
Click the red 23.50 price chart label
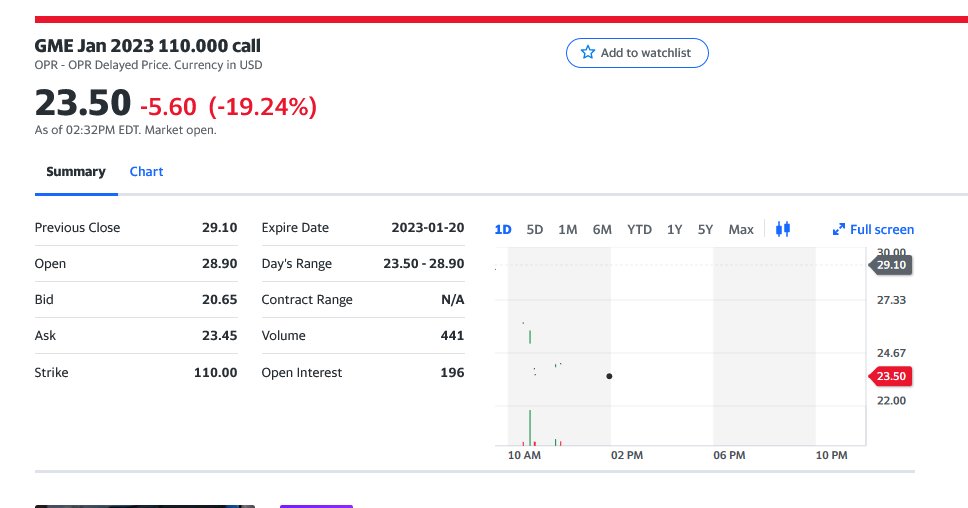point(890,376)
